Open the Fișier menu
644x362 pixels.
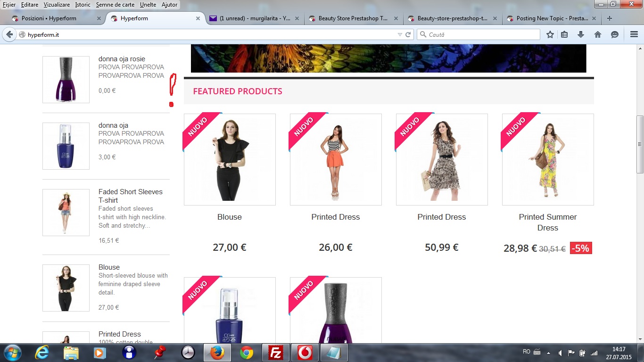point(9,5)
